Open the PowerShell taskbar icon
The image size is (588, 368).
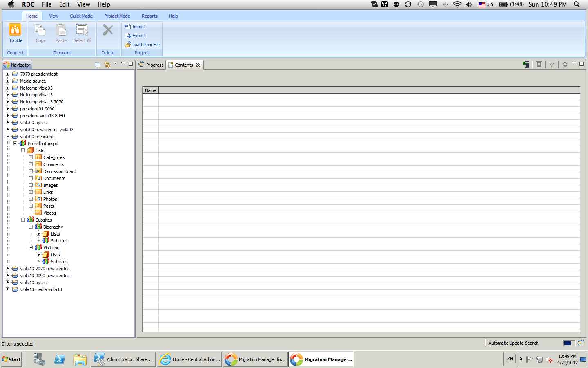(60, 359)
